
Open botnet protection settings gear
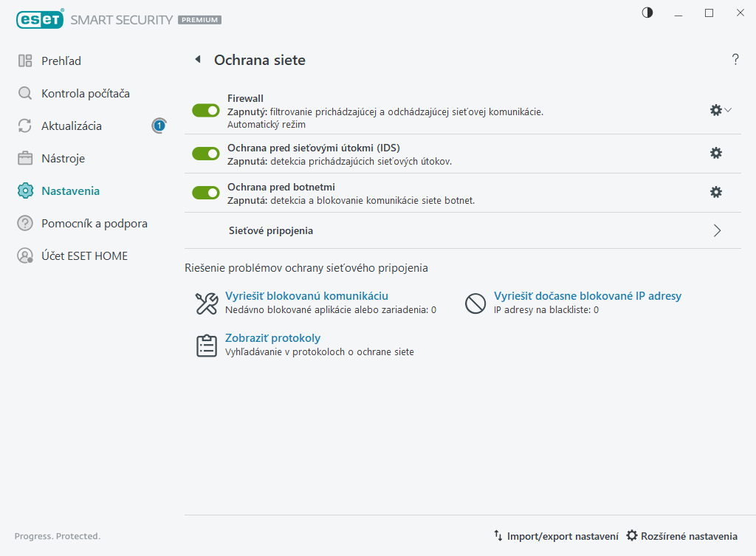(715, 192)
